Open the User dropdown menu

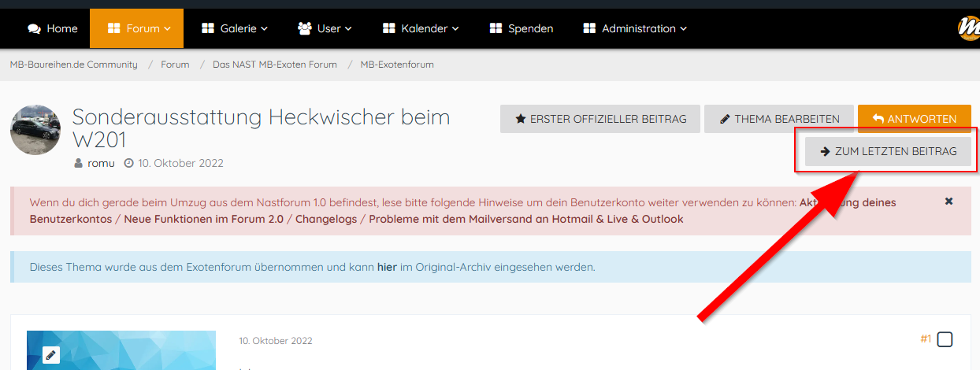point(324,28)
